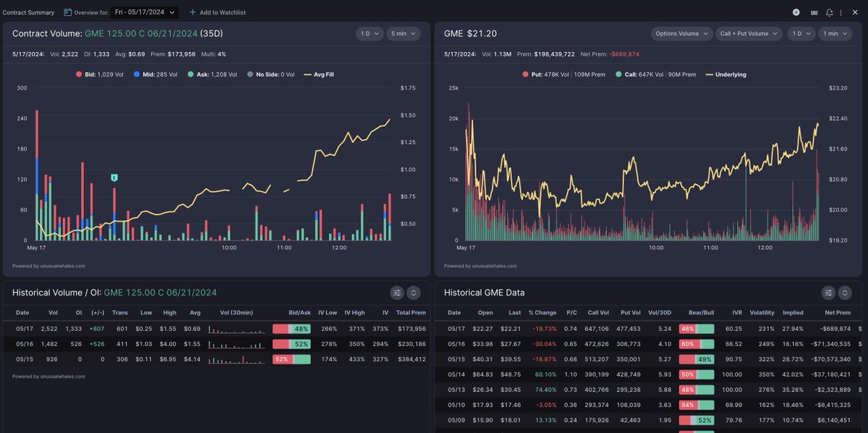The width and height of the screenshot is (868, 433).
Task: Open the 1 min interval dropdown
Action: tap(834, 33)
